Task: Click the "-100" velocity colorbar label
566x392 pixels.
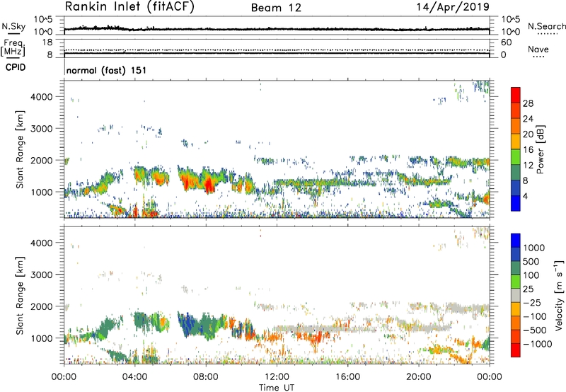Action: (534, 316)
